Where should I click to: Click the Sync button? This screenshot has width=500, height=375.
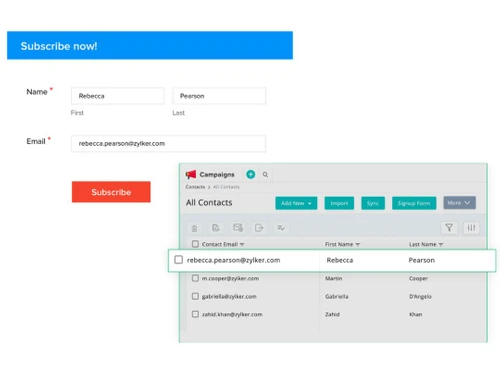(x=373, y=203)
